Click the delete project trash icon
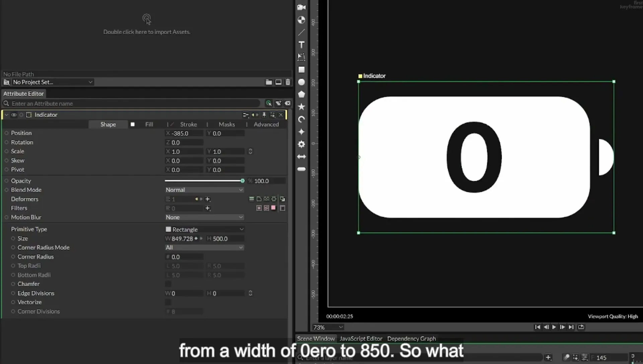This screenshot has height=364, width=643. (x=288, y=82)
